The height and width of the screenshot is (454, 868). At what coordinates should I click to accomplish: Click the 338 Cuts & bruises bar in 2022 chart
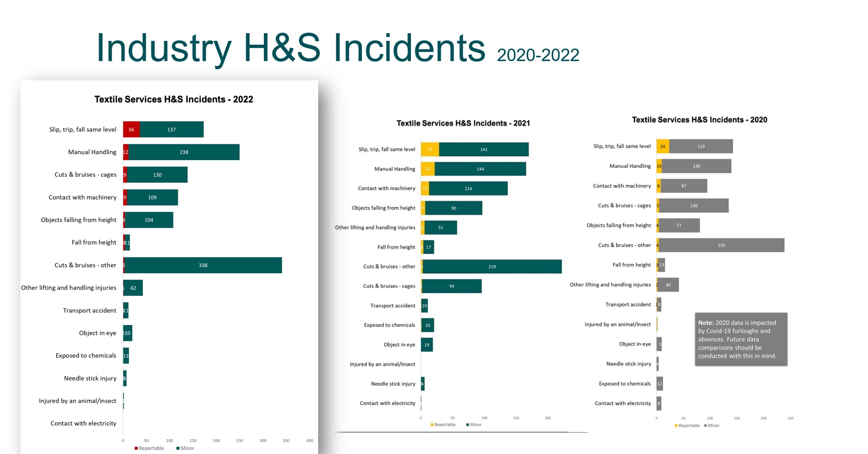click(x=202, y=265)
